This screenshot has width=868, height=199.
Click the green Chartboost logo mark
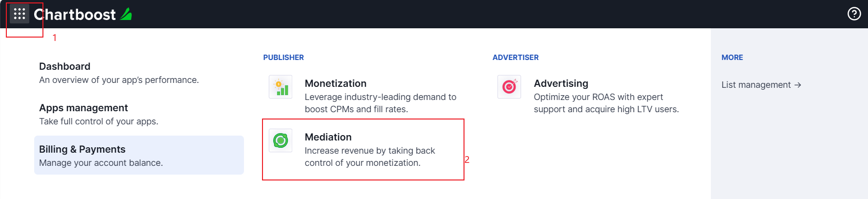click(x=126, y=14)
